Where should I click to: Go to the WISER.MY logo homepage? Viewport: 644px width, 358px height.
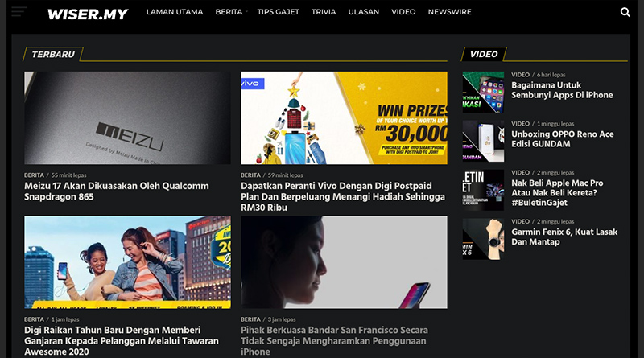[88, 14]
